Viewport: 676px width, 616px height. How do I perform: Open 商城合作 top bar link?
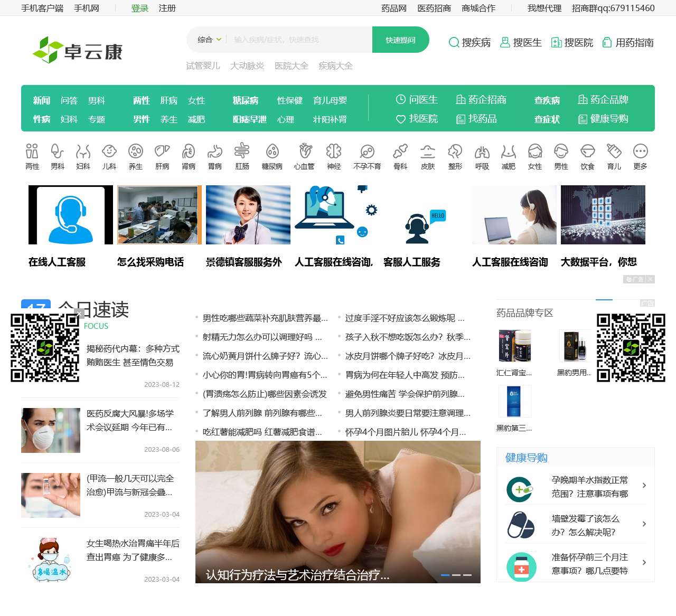click(x=478, y=8)
